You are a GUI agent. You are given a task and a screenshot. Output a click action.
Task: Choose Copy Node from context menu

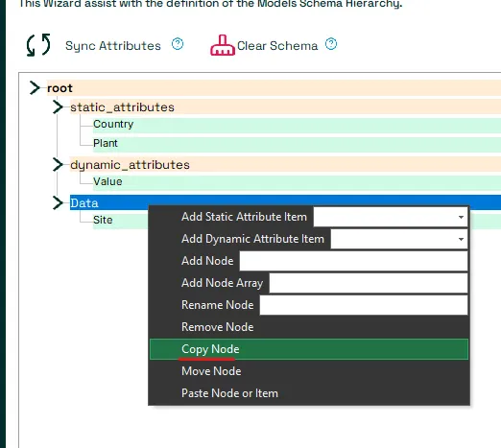click(x=309, y=349)
